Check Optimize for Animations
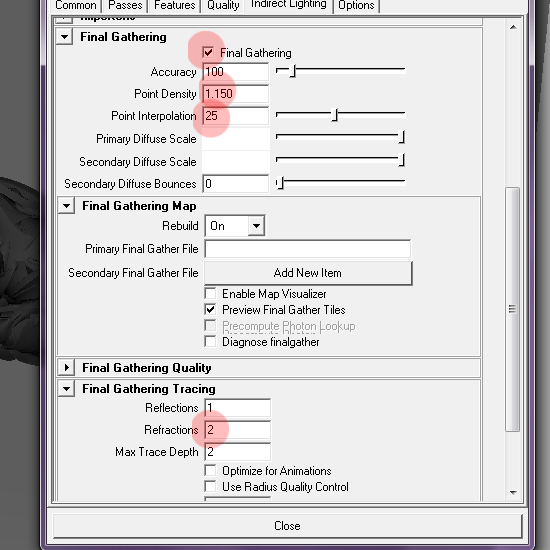The height and width of the screenshot is (550, 550). click(x=210, y=470)
